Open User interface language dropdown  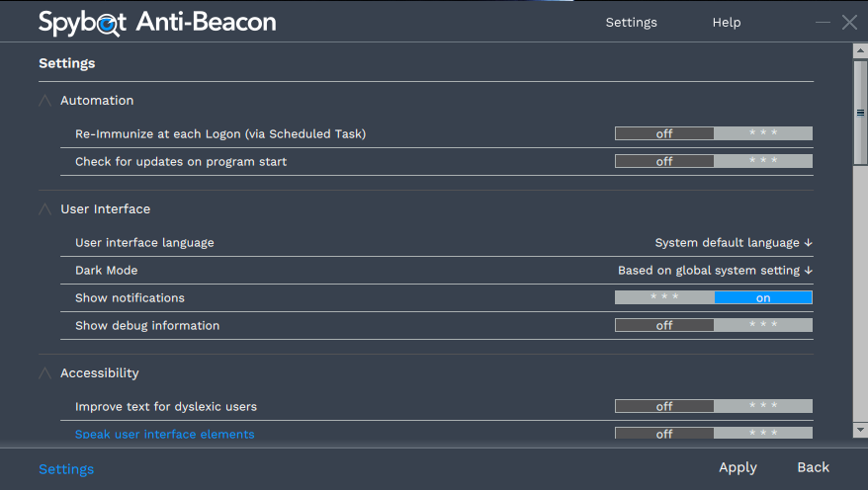[734, 243]
